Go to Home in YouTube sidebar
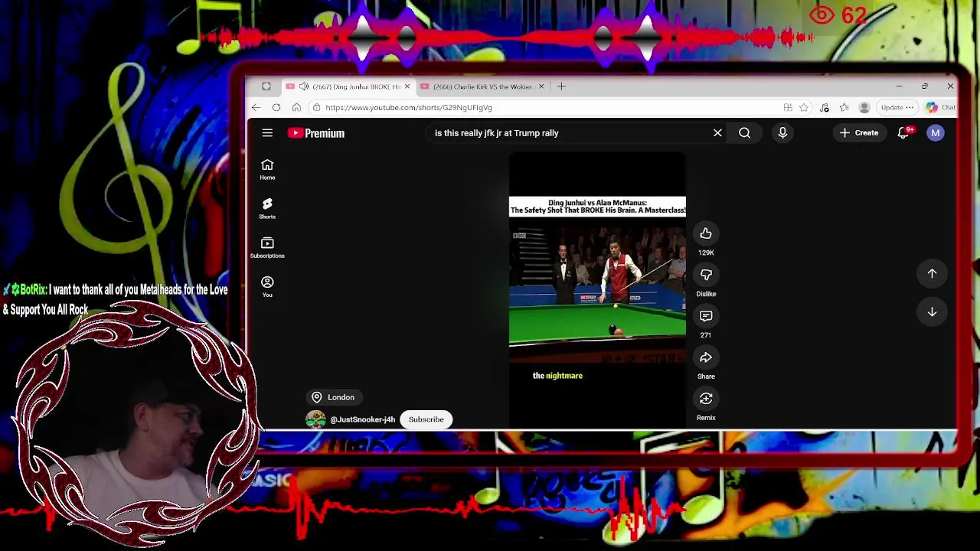This screenshot has height=551, width=980. click(267, 169)
